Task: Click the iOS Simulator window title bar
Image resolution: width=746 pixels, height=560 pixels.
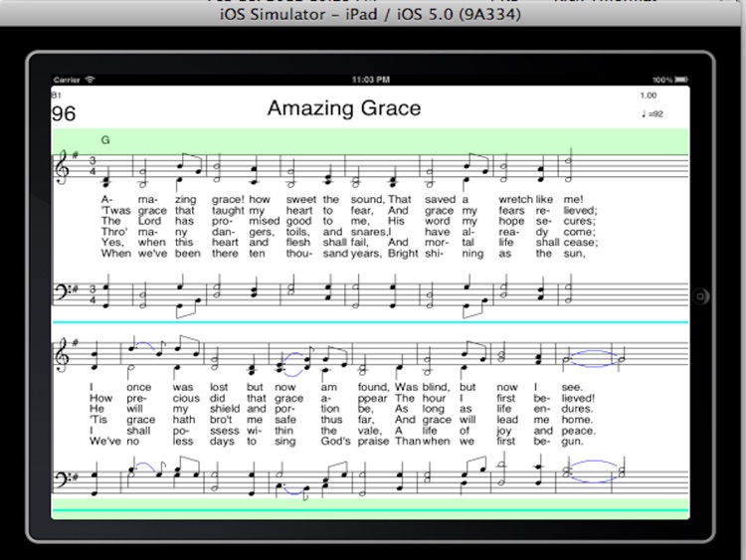Action: 371,14
